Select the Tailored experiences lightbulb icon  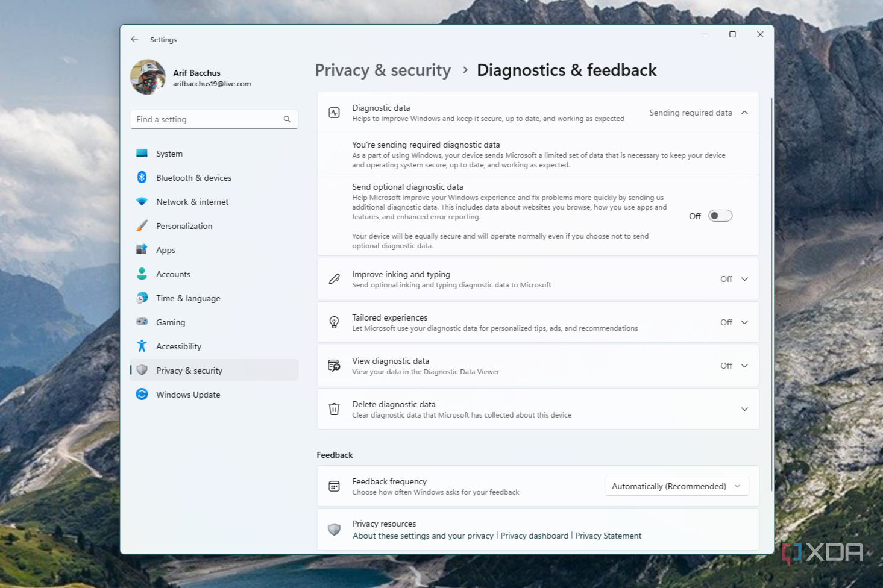point(334,322)
